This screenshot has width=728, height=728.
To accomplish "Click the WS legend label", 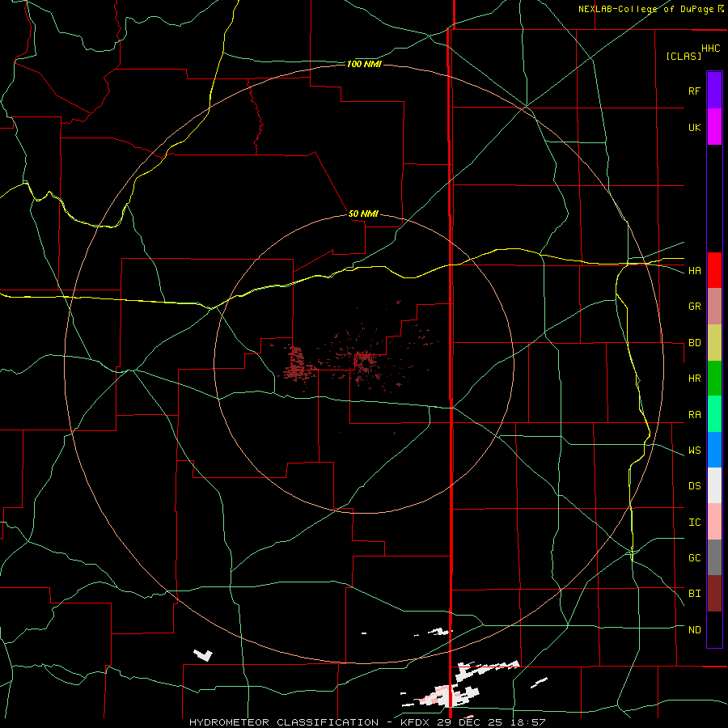I will click(694, 451).
